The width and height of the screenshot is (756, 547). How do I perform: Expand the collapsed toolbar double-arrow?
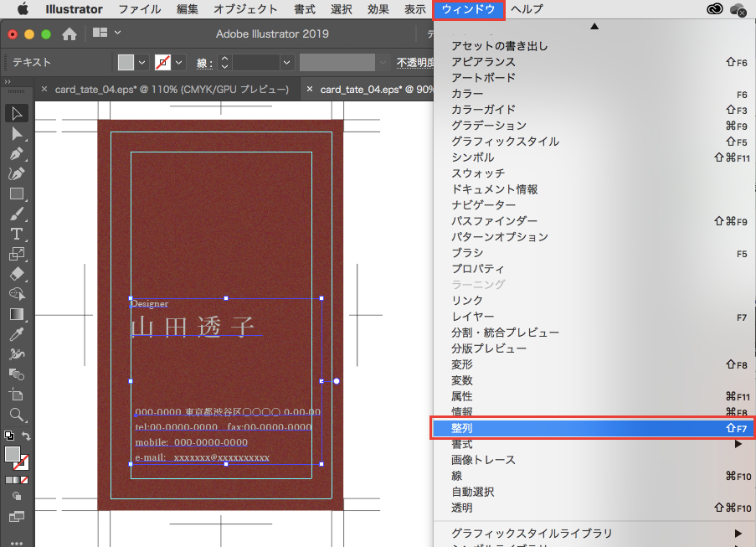click(x=8, y=81)
